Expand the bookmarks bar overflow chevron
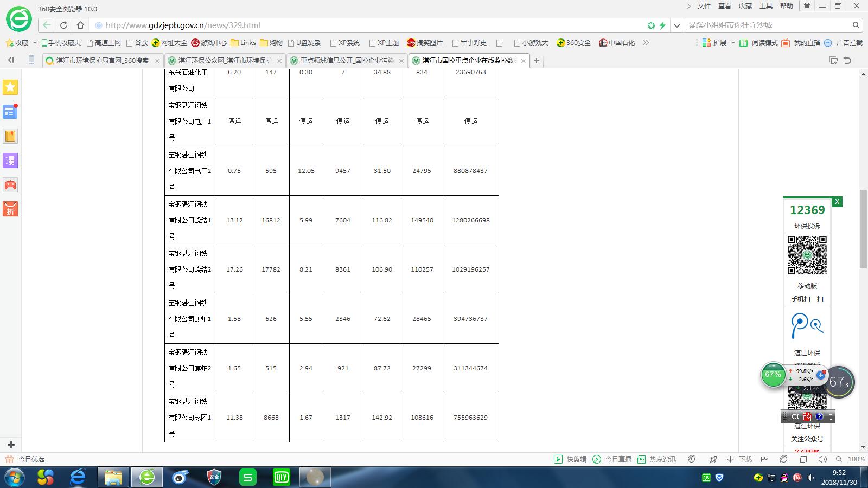The width and height of the screenshot is (868, 488). [x=646, y=43]
